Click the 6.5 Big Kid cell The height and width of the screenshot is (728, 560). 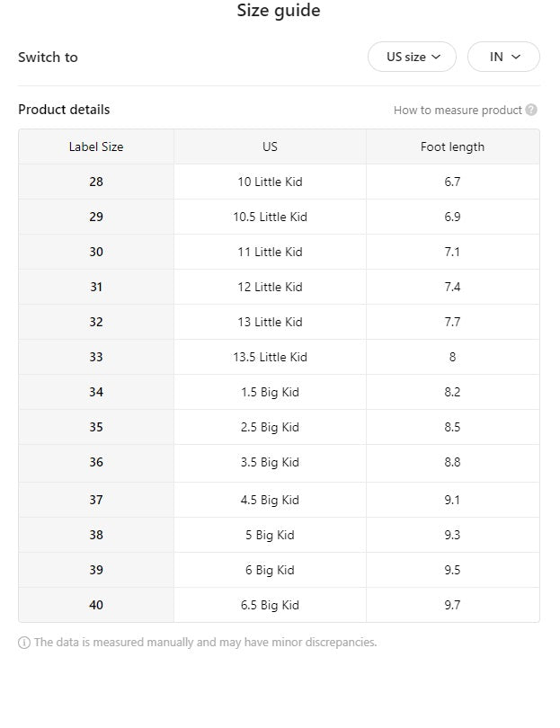(x=270, y=605)
